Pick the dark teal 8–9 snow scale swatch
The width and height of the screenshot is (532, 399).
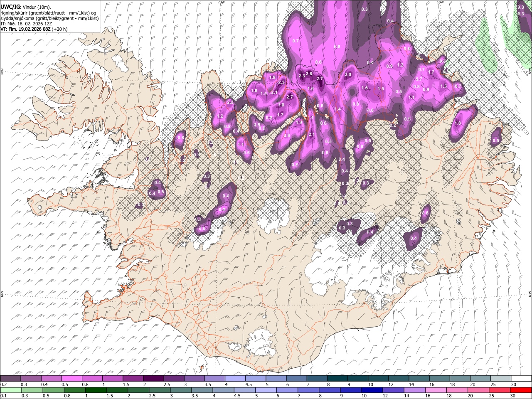[337, 378]
